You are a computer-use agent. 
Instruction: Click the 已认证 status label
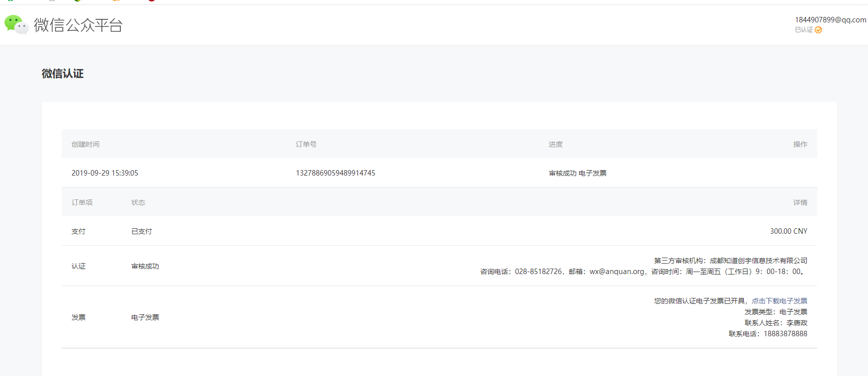[804, 30]
